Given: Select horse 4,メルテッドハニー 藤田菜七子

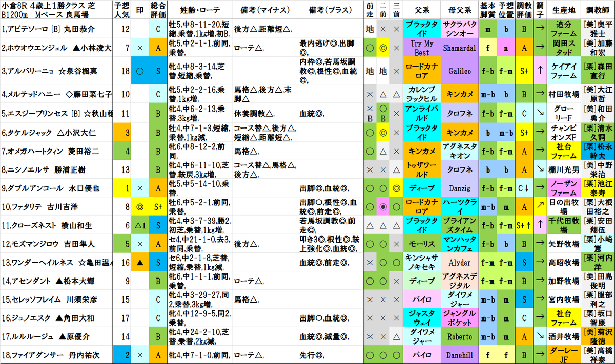Looking at the screenshot, I should (x=56, y=94).
